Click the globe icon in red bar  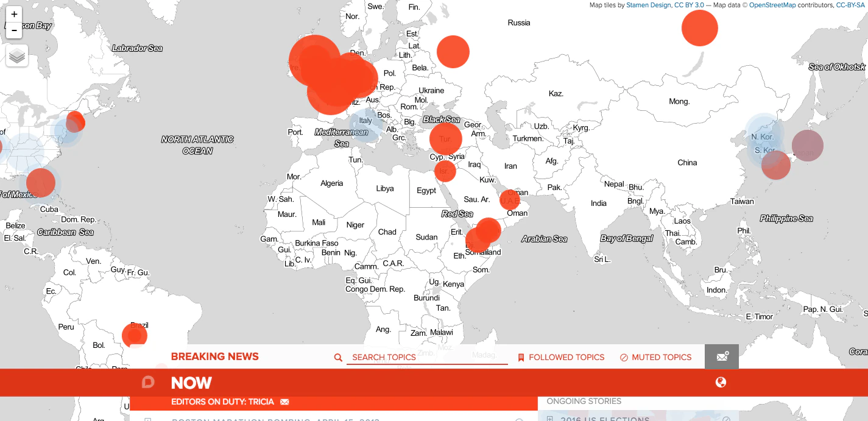click(721, 383)
